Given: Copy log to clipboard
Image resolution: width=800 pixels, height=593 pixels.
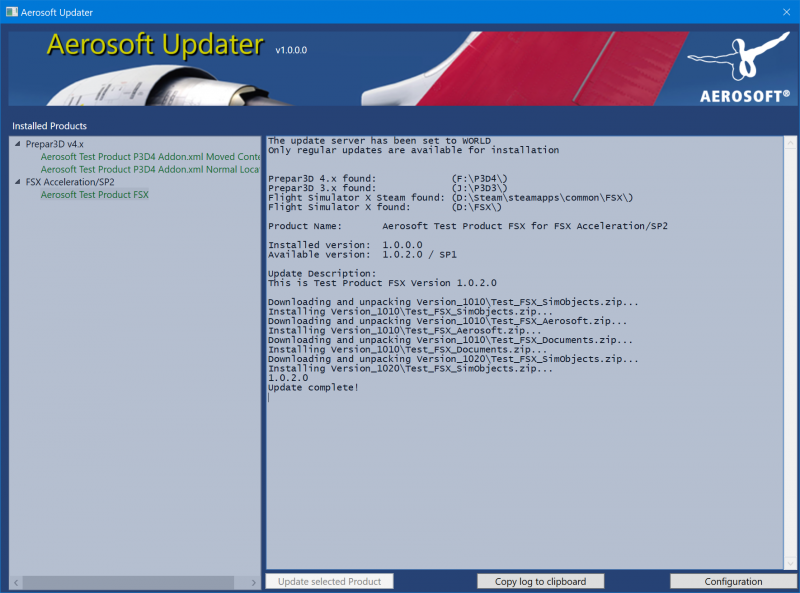Looking at the screenshot, I should click(540, 581).
